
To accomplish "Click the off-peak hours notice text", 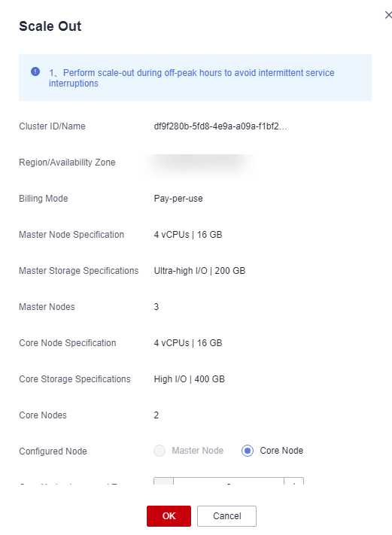I will (x=191, y=78).
